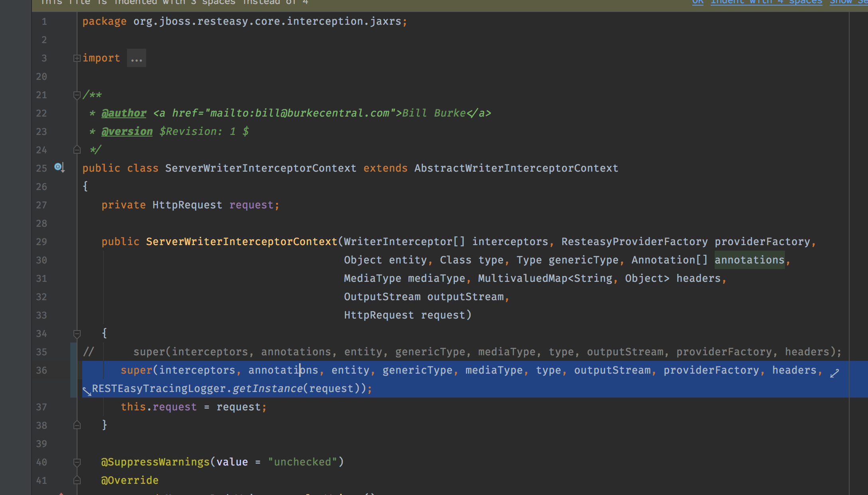Expand the folded imports plus marker
This screenshot has height=495, width=868.
[x=77, y=58]
